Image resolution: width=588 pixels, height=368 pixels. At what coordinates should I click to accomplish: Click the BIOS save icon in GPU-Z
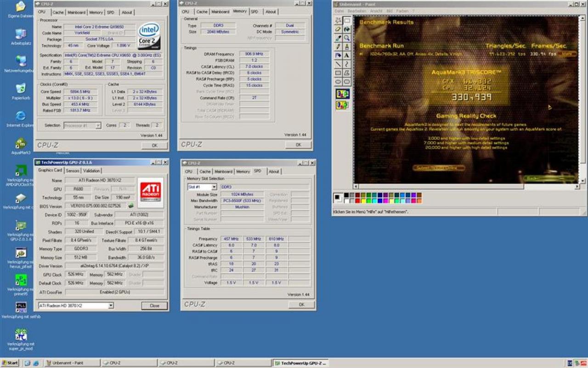131,206
